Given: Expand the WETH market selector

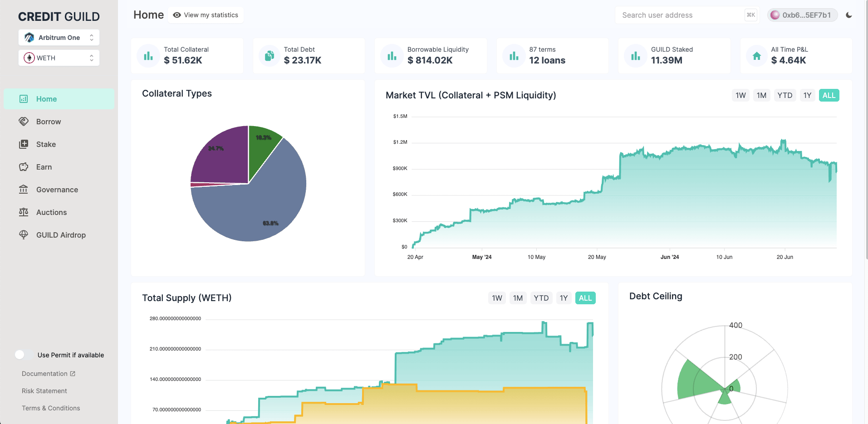Looking at the screenshot, I should click(59, 58).
